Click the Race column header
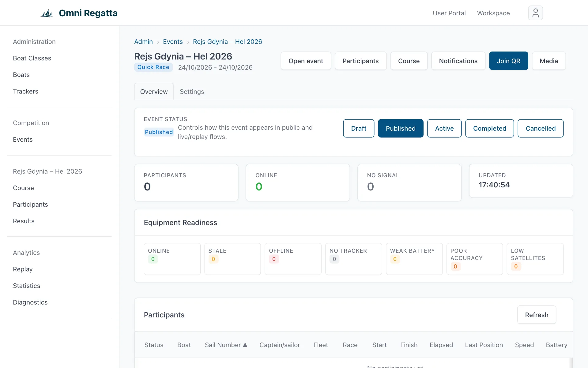This screenshot has width=588, height=368. pyautogui.click(x=350, y=345)
